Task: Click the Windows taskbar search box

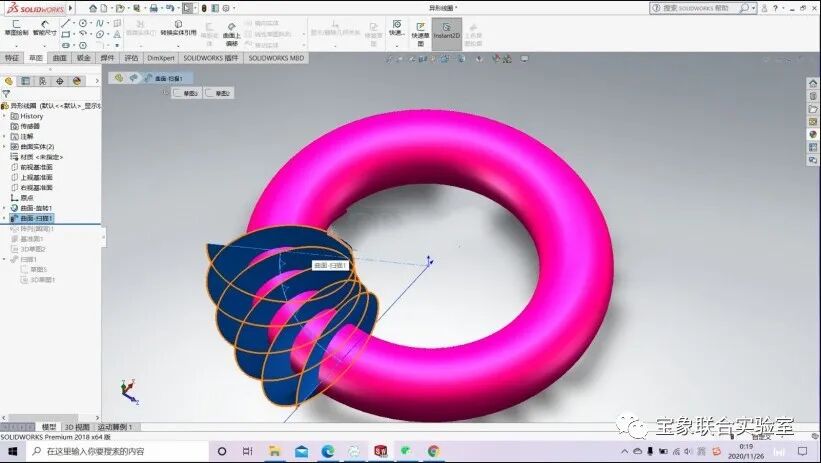Action: 119,451
